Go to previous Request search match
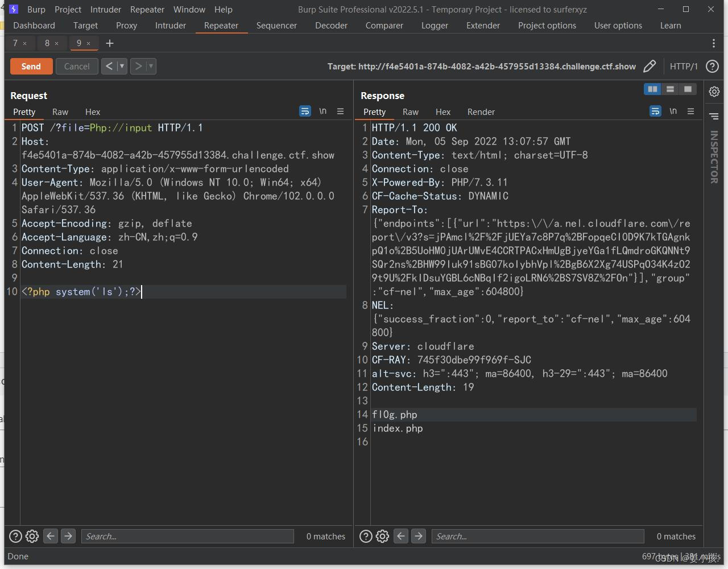This screenshot has height=569, width=728. 51,536
